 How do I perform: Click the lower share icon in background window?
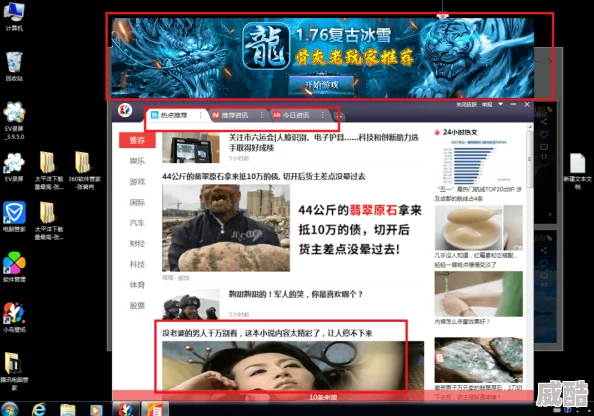(544, 250)
